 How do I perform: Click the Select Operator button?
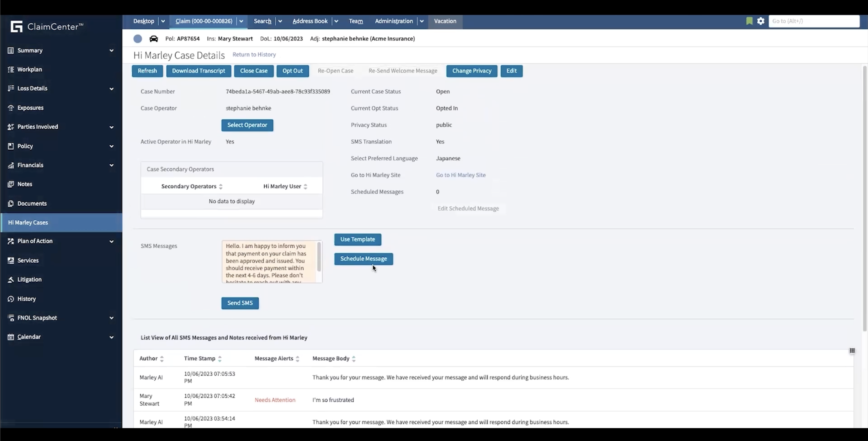pyautogui.click(x=247, y=125)
